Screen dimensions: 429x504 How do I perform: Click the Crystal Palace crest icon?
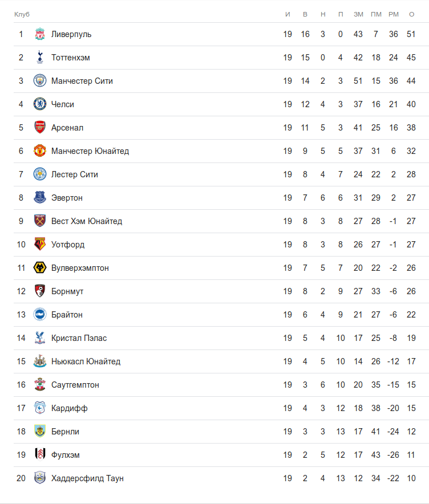(x=39, y=338)
